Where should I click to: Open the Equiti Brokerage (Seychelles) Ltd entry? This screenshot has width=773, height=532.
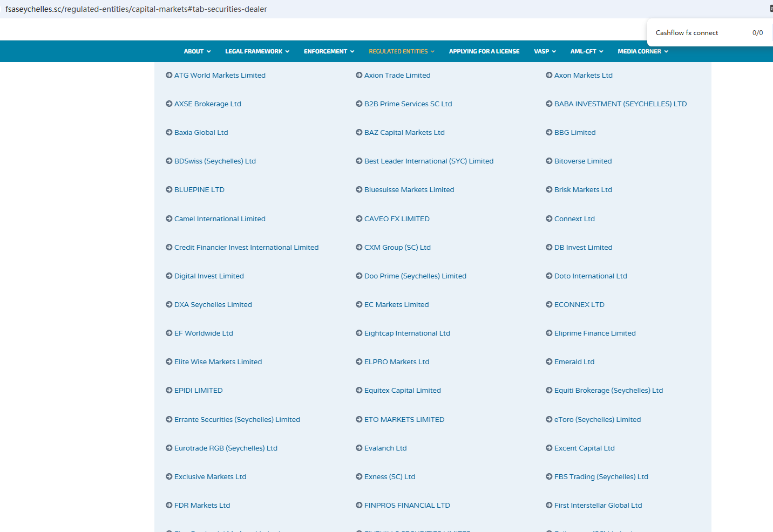click(x=608, y=391)
